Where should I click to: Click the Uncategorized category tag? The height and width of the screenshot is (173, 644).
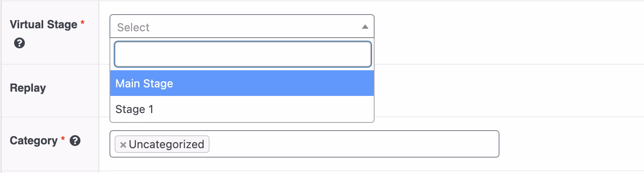166,145
